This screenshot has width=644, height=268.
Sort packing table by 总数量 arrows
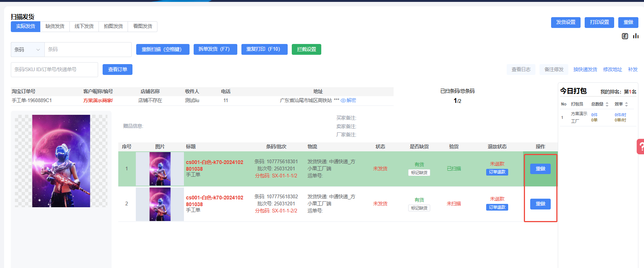[x=607, y=104]
